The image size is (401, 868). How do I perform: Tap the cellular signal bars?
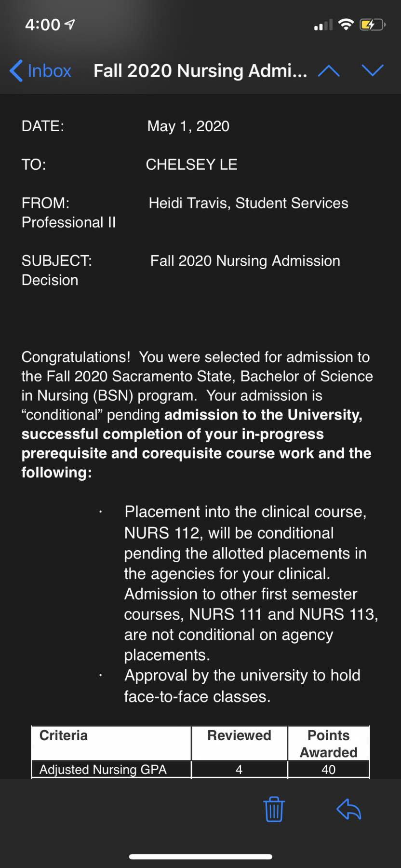323,25
